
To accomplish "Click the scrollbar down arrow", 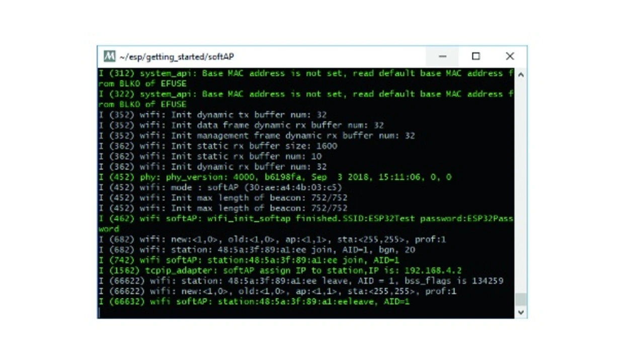I will pos(521,312).
